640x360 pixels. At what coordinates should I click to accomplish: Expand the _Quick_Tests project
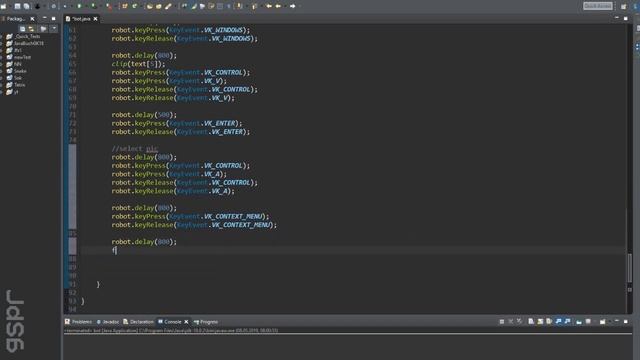[x=2, y=36]
